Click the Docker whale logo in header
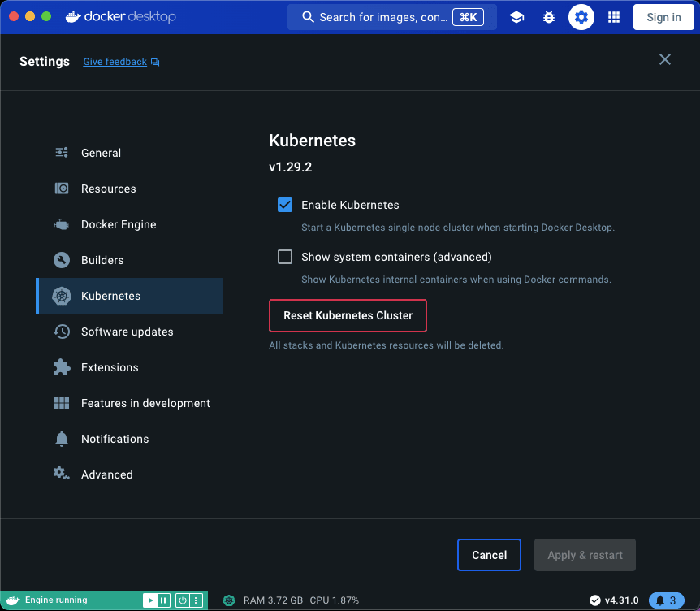This screenshot has width=700, height=611. [73, 16]
